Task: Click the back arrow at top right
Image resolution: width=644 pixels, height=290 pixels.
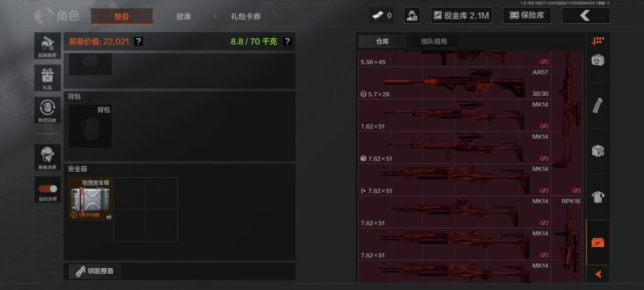Action: pos(586,16)
